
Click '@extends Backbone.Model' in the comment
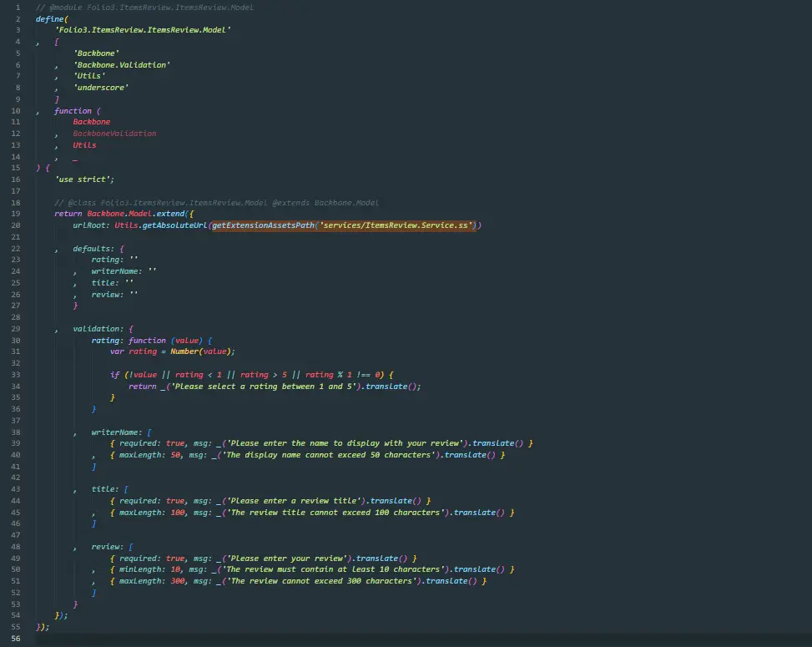click(325, 203)
